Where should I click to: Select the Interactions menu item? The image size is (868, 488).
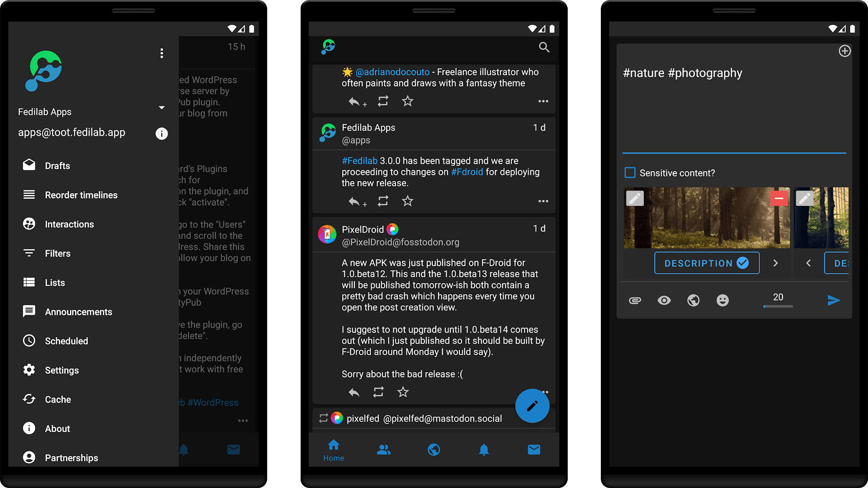click(69, 224)
